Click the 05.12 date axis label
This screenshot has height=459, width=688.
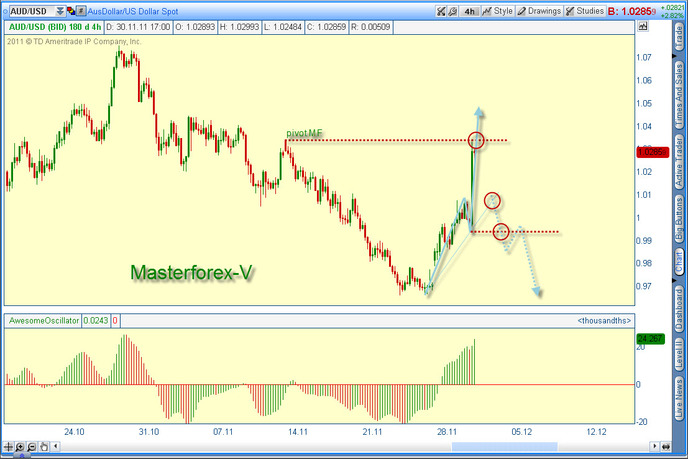(x=522, y=432)
